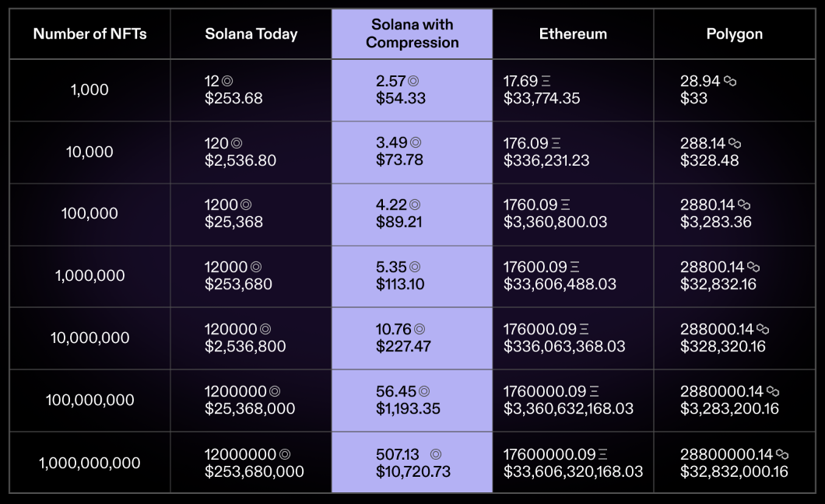Screen dimensions: 825x504
Task: Click the Solana Today column header
Action: point(251,33)
